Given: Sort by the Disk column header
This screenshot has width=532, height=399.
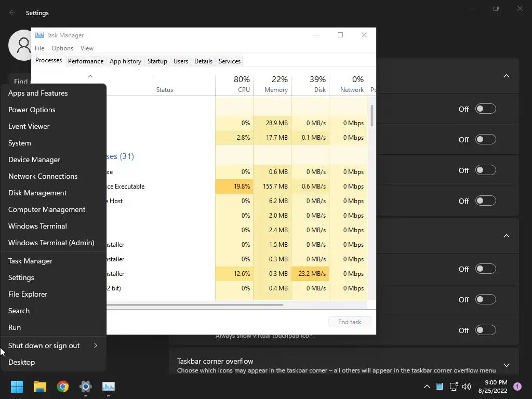Looking at the screenshot, I should click(310, 85).
